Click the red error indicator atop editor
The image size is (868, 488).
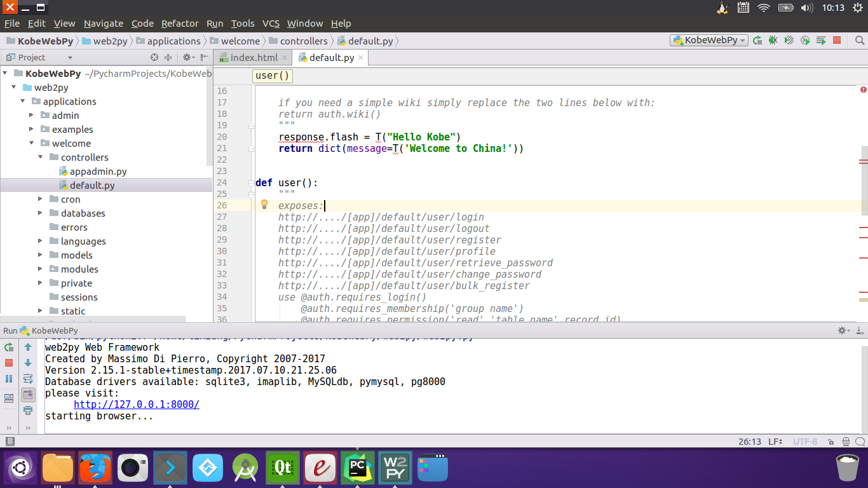[864, 90]
